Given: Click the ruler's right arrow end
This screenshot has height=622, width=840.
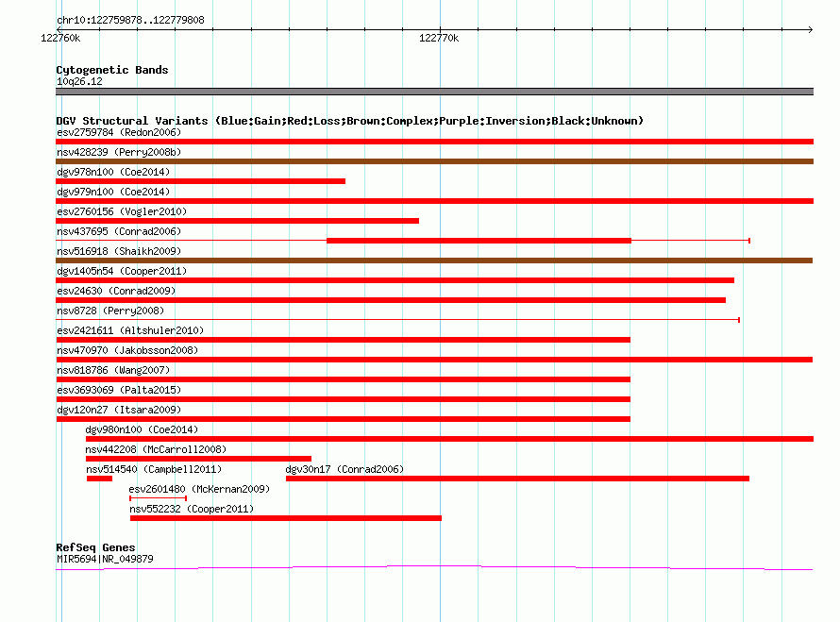Looking at the screenshot, I should click(x=811, y=29).
